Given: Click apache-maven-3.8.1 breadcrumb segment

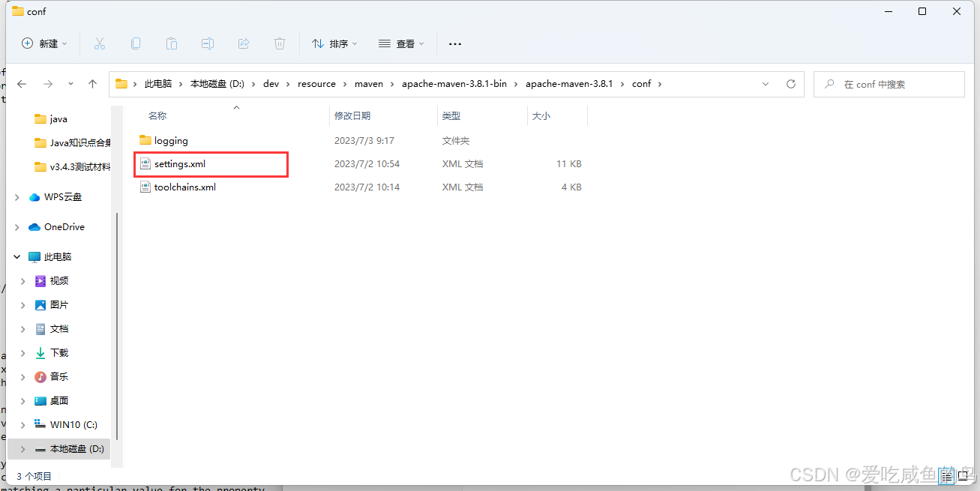Looking at the screenshot, I should coord(569,84).
